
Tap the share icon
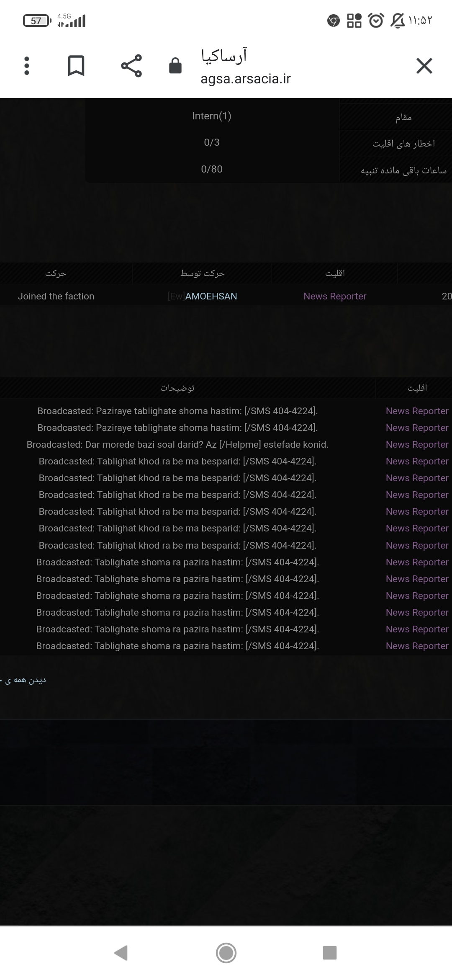pyautogui.click(x=131, y=66)
